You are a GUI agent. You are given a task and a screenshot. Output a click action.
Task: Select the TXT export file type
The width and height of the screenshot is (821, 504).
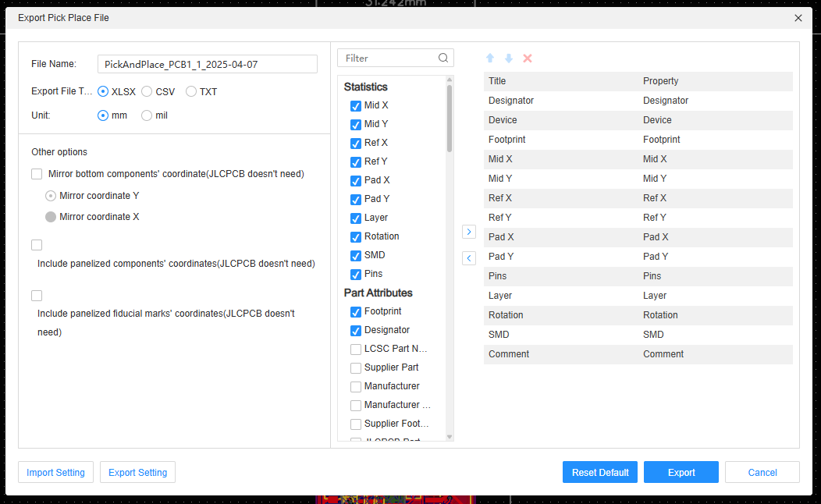[x=191, y=91]
